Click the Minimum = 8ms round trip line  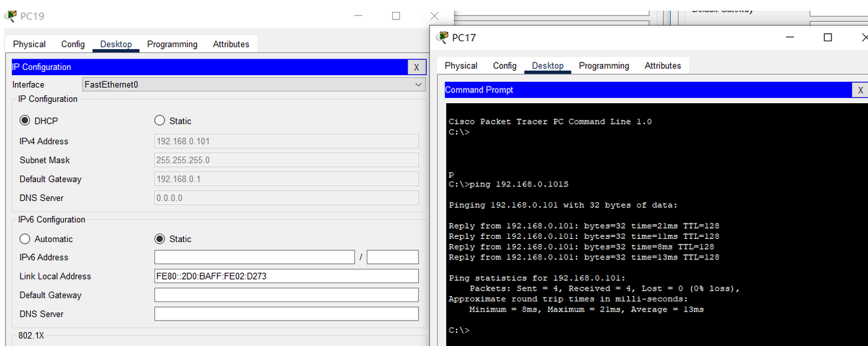pyautogui.click(x=586, y=309)
